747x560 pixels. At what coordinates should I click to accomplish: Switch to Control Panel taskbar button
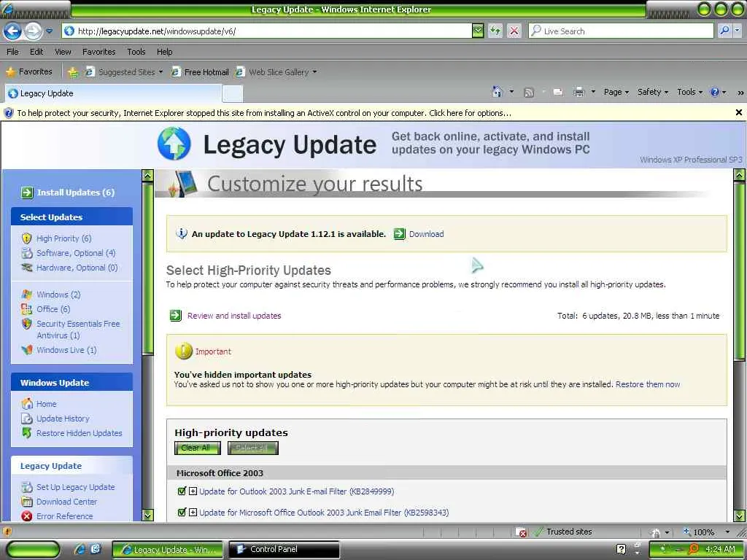(x=285, y=549)
